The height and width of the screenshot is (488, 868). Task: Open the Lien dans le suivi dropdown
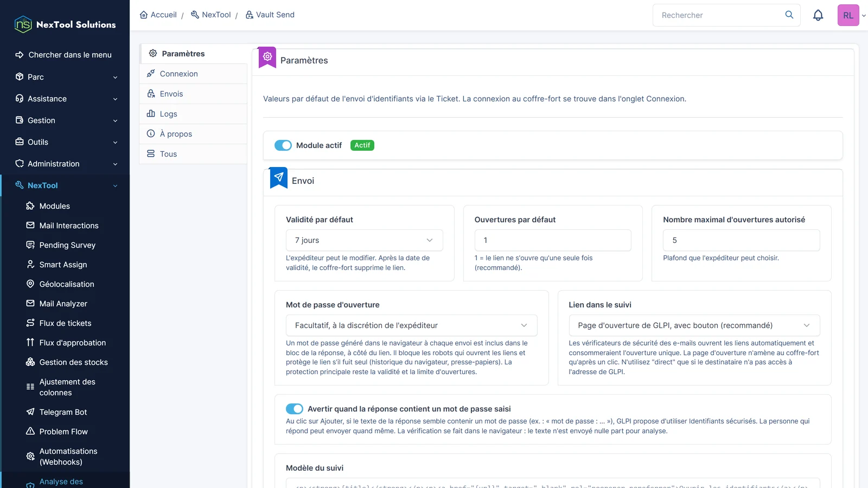(x=694, y=325)
